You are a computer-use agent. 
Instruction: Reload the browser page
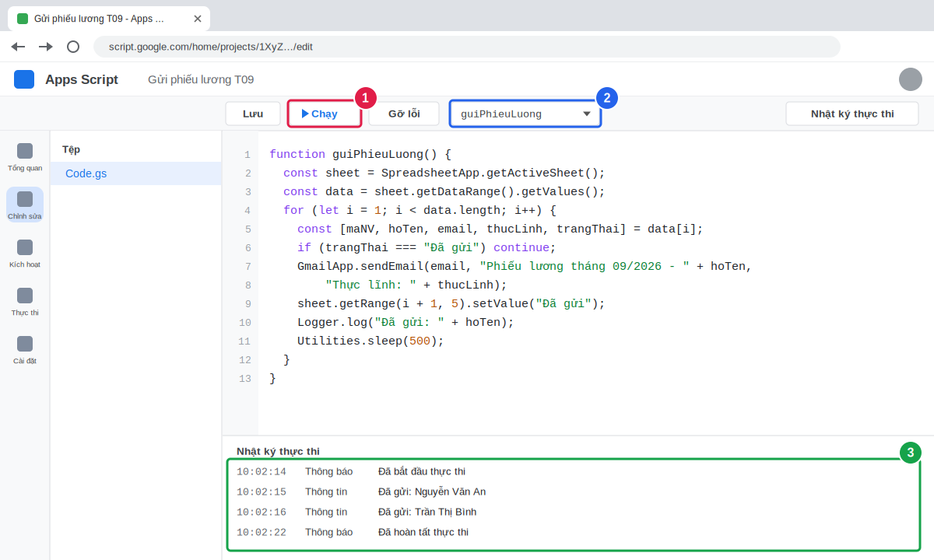point(73,47)
